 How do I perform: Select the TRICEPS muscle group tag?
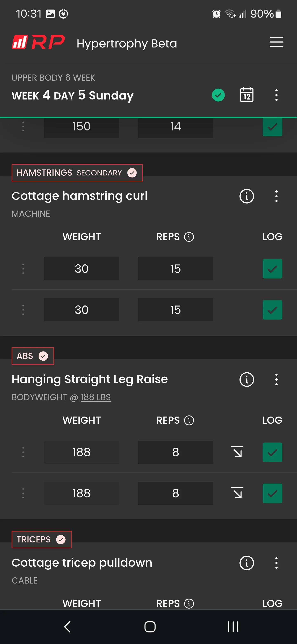click(x=41, y=540)
